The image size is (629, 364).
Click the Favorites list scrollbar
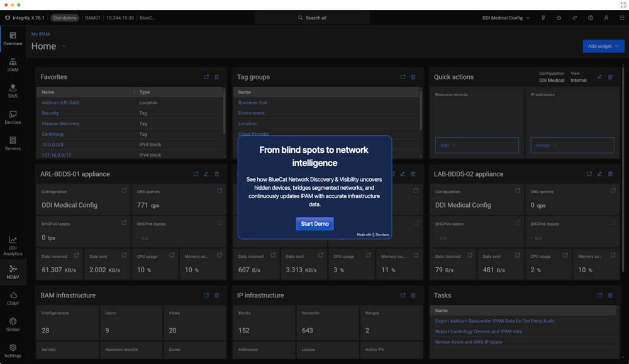(224, 111)
